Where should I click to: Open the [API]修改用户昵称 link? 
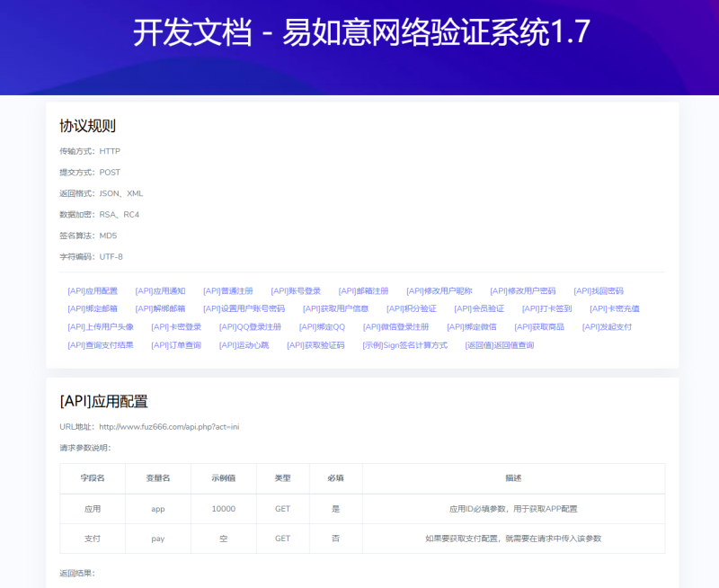[x=439, y=290]
